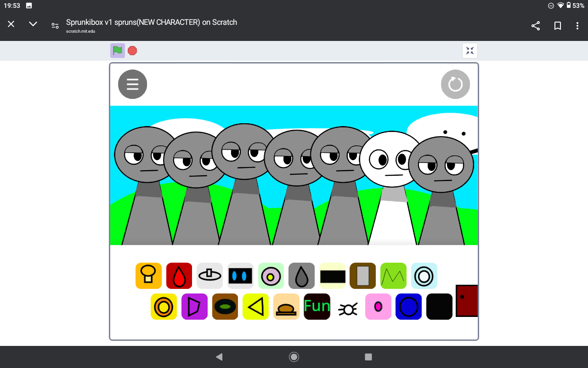This screenshot has width=588, height=368.
Task: Open the round hamburger menu in the game
Action: (x=133, y=84)
